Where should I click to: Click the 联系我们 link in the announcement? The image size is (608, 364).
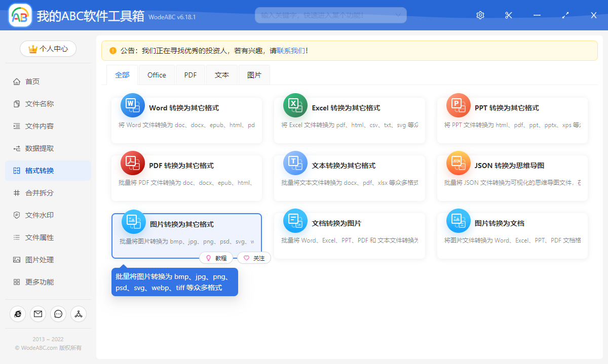point(291,51)
